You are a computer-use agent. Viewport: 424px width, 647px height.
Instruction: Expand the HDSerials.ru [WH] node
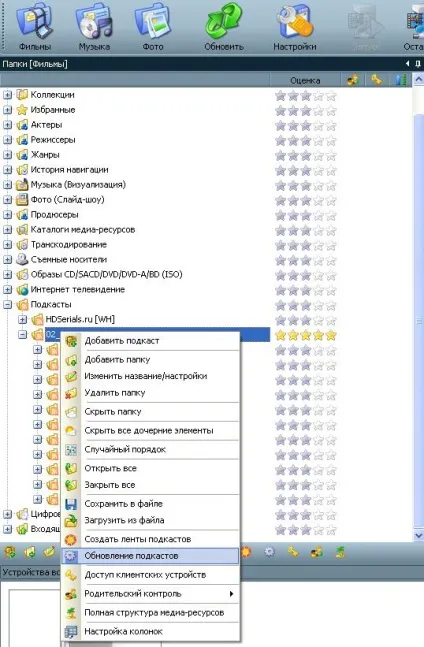pos(23,319)
